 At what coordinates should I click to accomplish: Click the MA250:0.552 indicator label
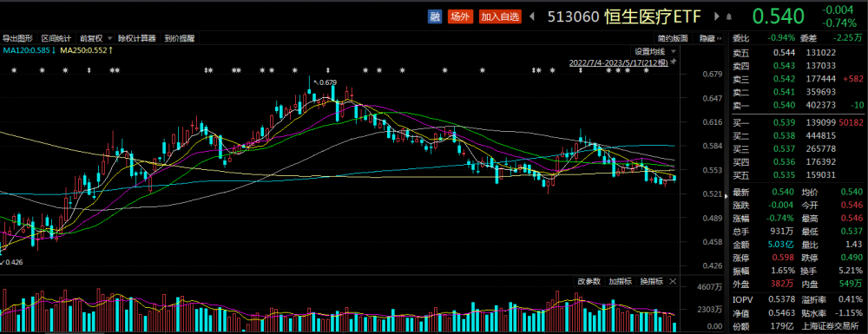pyautogui.click(x=86, y=50)
